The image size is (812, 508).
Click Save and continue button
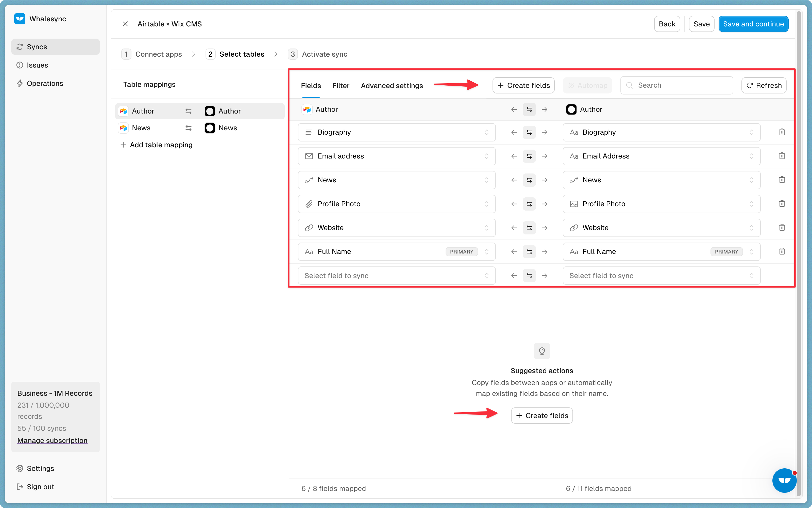753,24
